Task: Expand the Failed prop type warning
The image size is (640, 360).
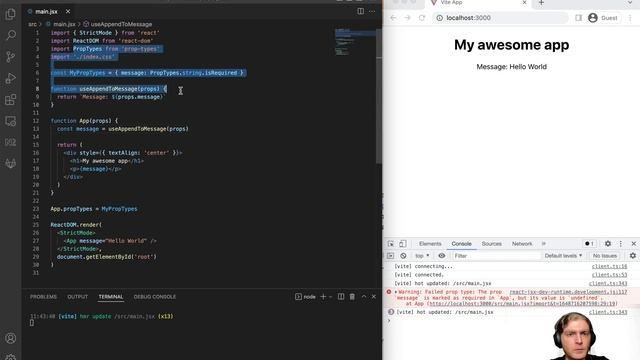Action: tap(396, 292)
